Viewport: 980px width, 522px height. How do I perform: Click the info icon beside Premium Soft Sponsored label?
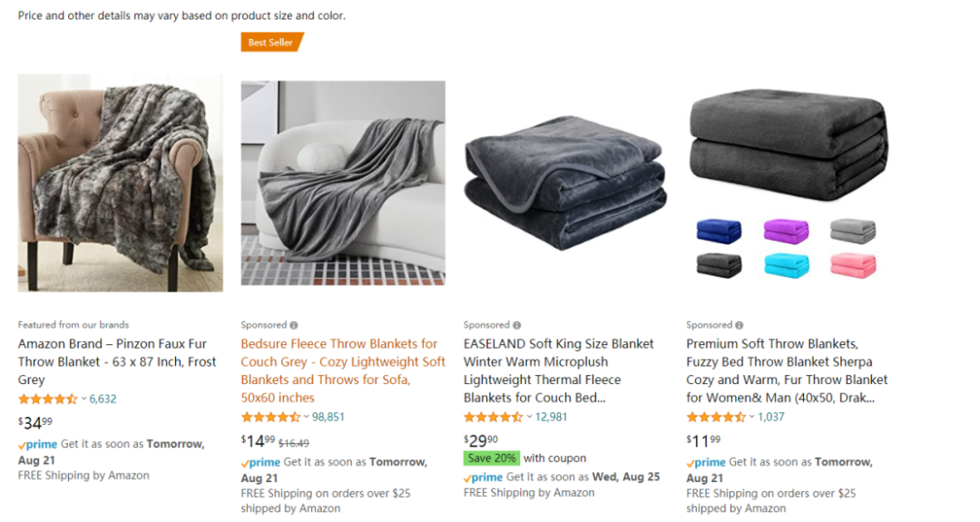(x=740, y=325)
